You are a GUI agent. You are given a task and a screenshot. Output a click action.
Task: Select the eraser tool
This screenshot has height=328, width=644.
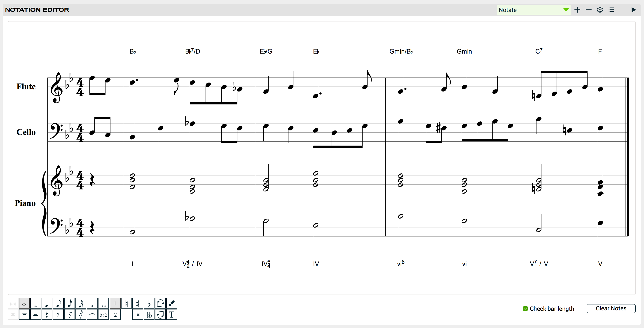(x=171, y=303)
